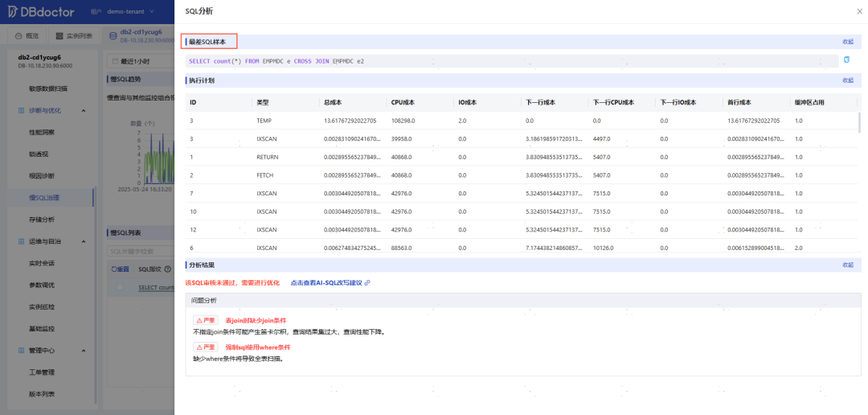Click the 类型 column header
The height and width of the screenshot is (415, 868).
click(262, 102)
